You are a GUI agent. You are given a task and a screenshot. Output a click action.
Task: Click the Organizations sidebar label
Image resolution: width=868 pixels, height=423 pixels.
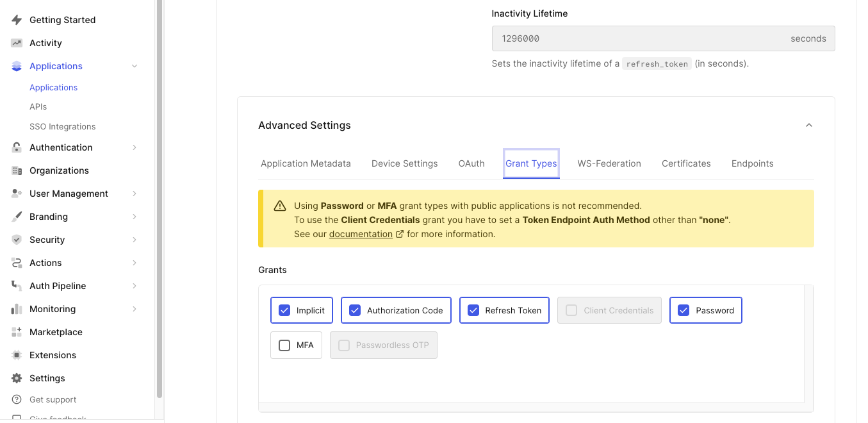pyautogui.click(x=59, y=170)
